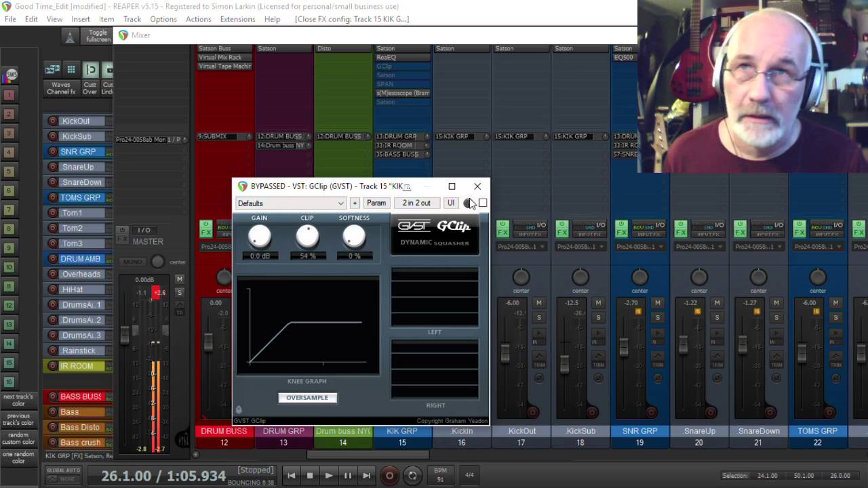The image size is (868, 488).
Task: Toggle the master MONO button
Action: (133, 262)
